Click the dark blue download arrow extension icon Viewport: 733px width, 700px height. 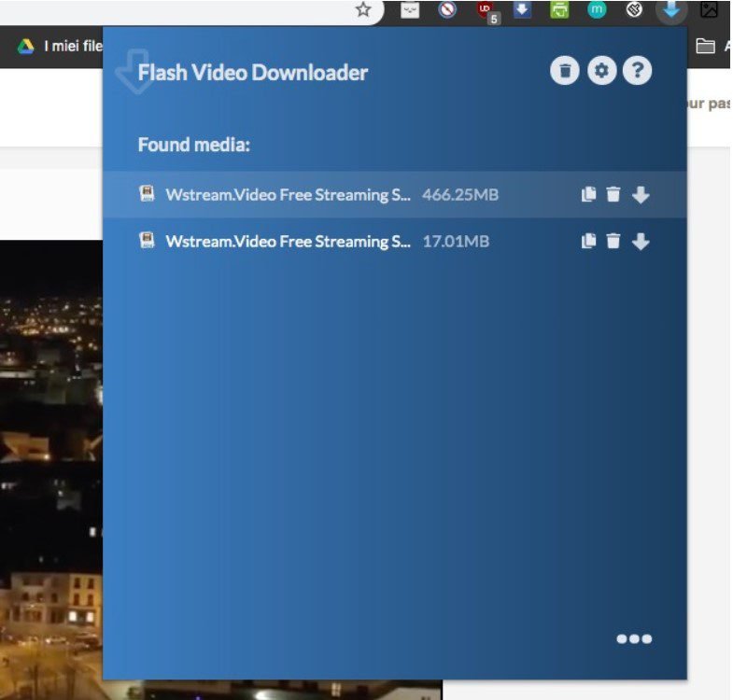point(522,9)
